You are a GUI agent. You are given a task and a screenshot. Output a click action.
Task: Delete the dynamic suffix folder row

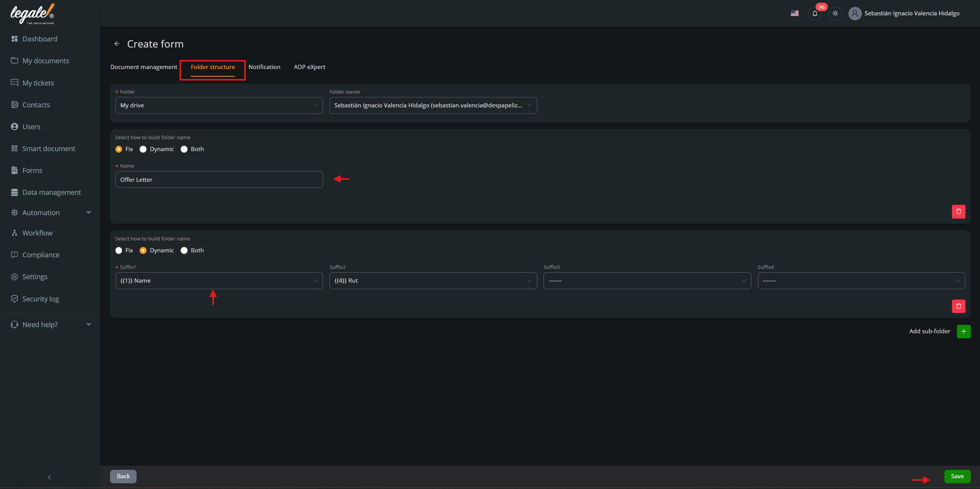point(958,306)
